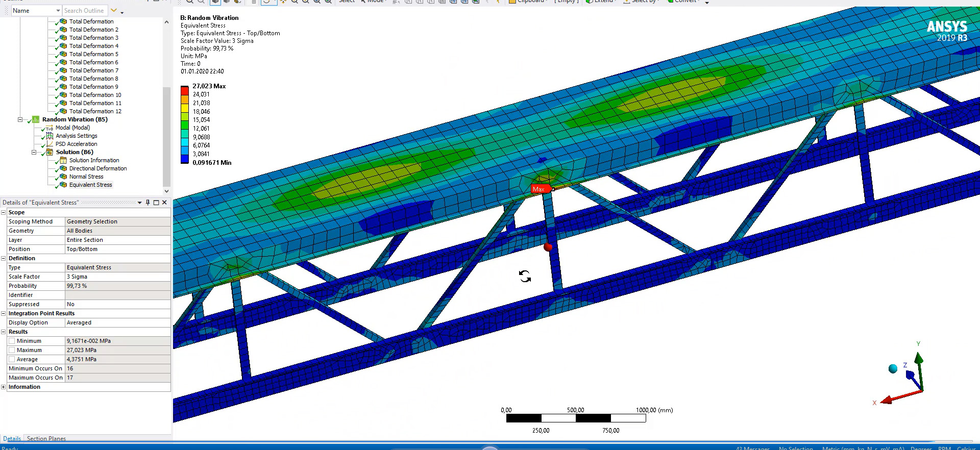Pin the Details panel with pushpin icon

tap(148, 203)
